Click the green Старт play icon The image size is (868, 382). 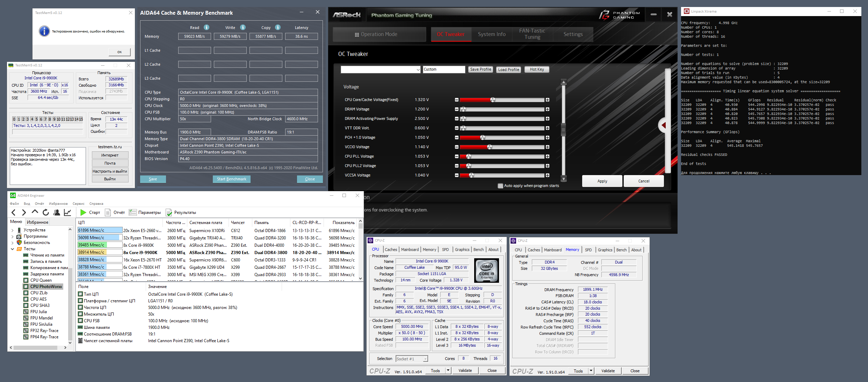coord(83,212)
